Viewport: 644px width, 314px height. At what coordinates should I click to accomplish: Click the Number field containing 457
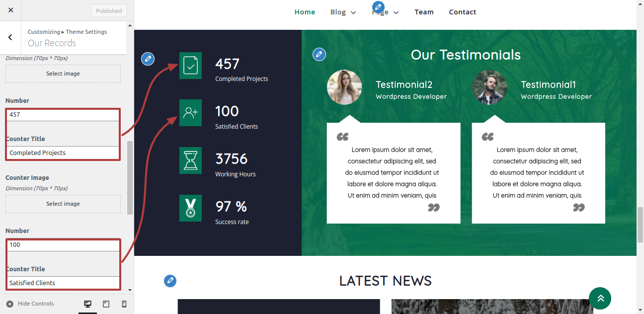point(63,115)
